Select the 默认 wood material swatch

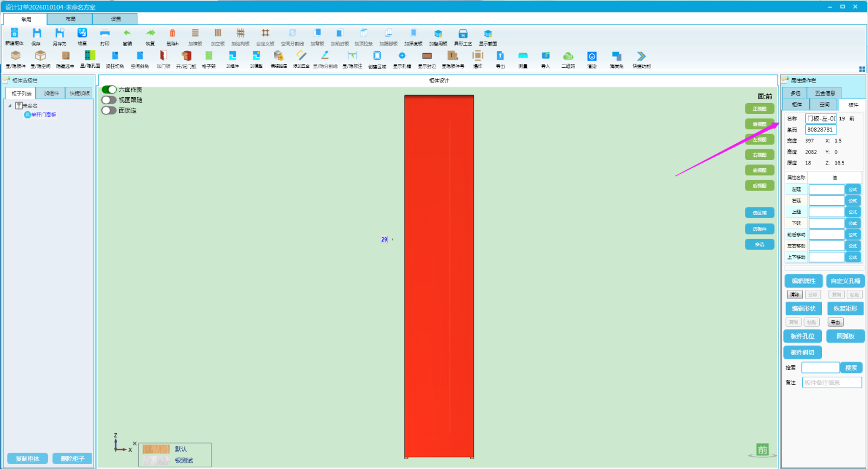(x=156, y=449)
